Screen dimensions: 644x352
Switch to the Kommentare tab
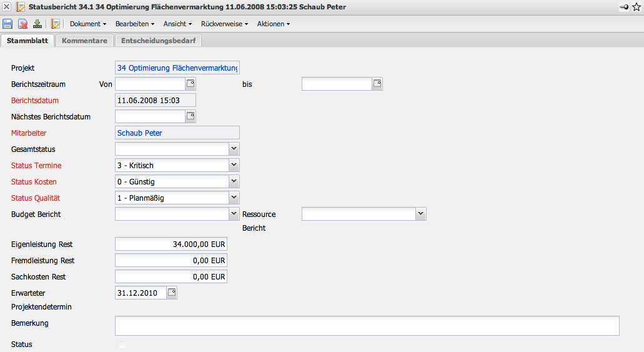point(84,41)
